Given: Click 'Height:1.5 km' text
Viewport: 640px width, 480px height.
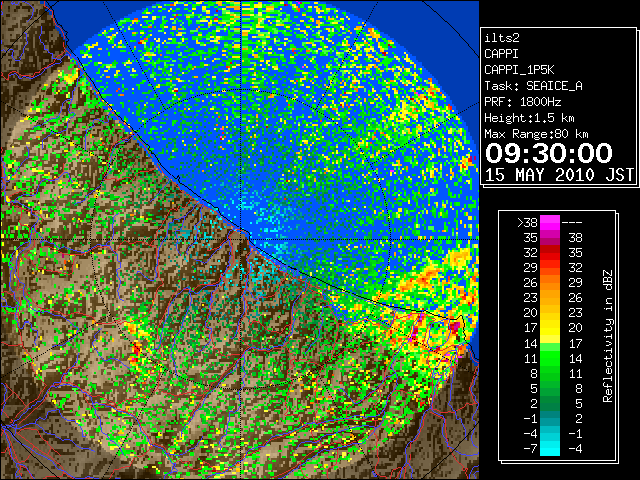Looking at the screenshot, I should 529,118.
